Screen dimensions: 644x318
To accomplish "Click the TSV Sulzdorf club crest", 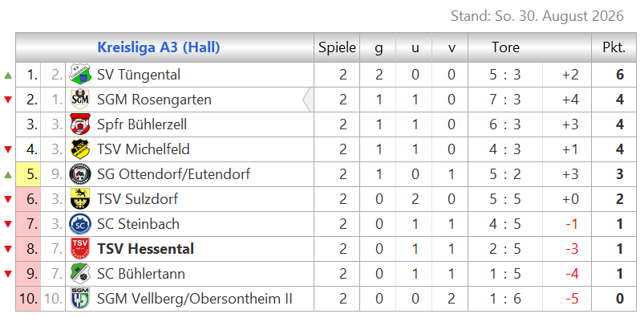I will pyautogui.click(x=80, y=199).
